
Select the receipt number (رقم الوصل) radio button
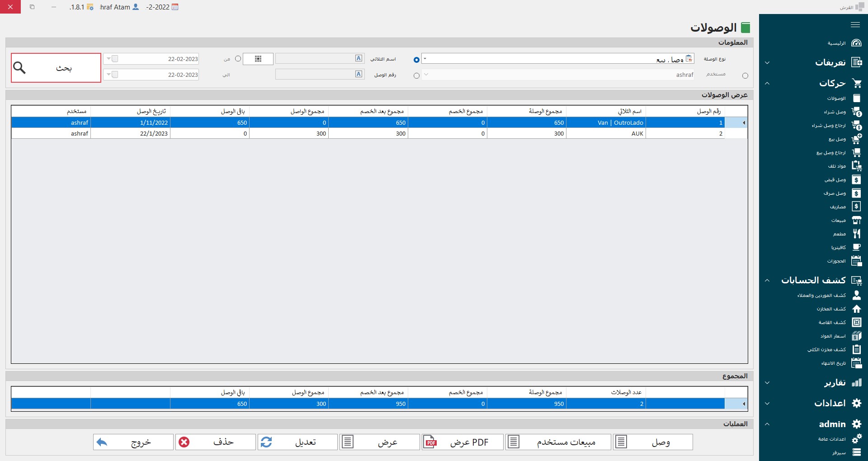tap(416, 75)
